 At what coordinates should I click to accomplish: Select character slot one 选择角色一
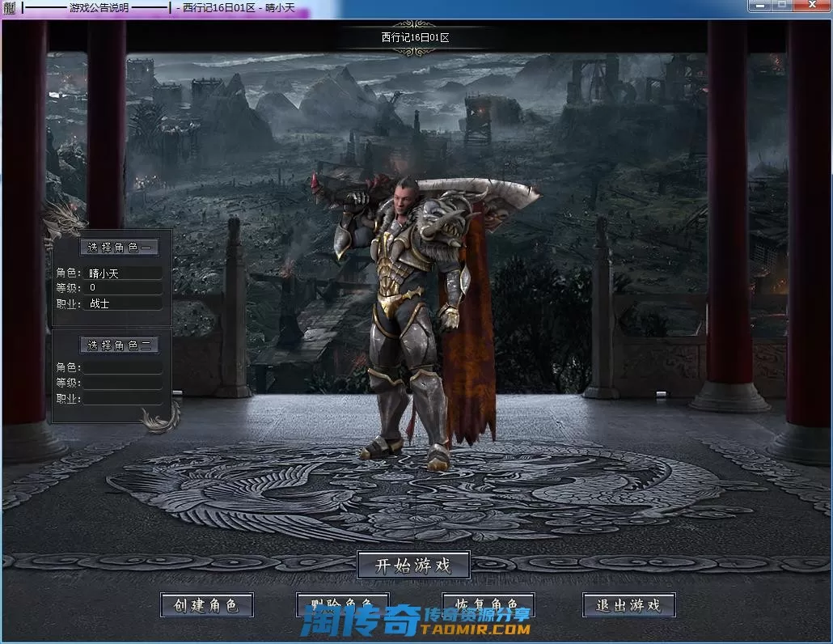tap(120, 248)
